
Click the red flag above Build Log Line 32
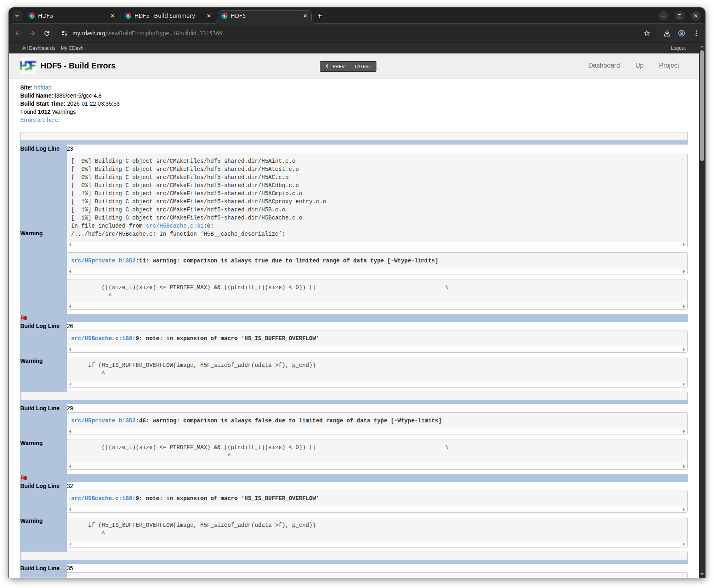(x=24, y=478)
